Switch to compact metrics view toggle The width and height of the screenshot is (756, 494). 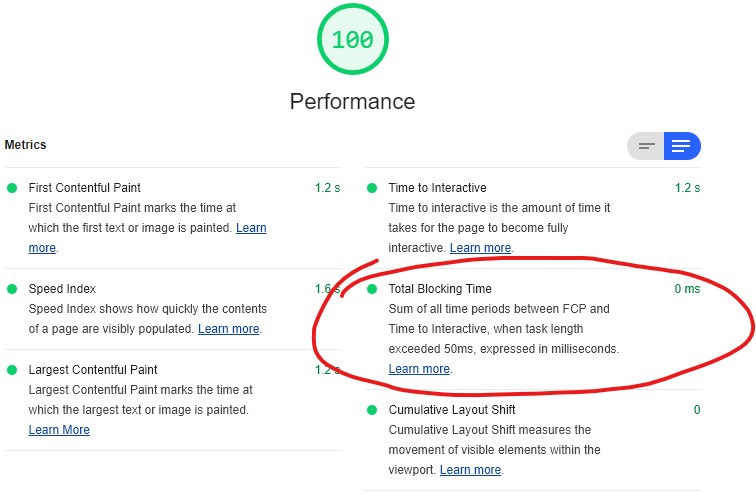647,147
